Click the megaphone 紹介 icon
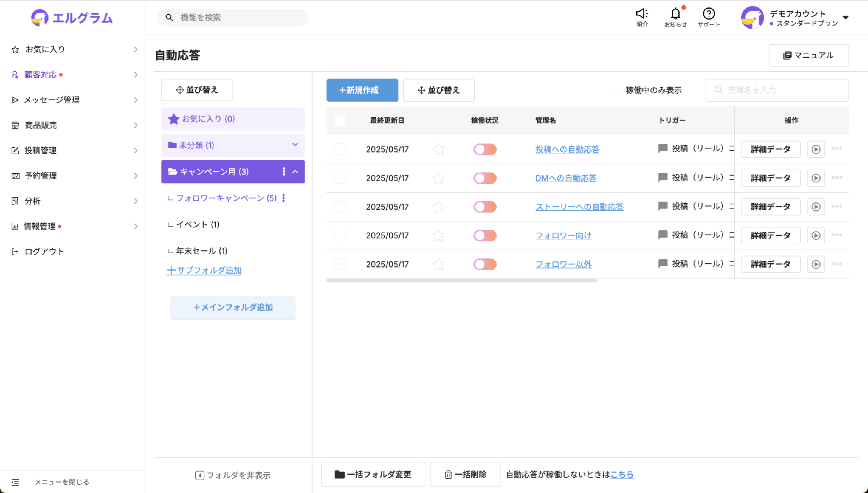The height and width of the screenshot is (493, 868). tap(642, 14)
